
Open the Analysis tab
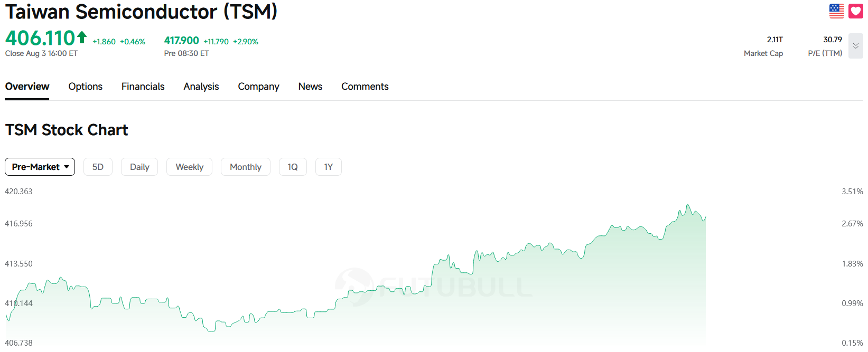tap(201, 87)
